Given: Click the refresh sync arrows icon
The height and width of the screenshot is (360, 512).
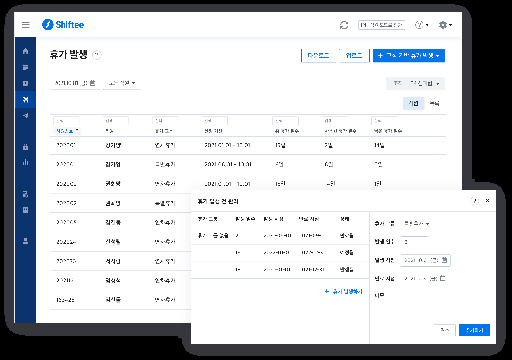Looking at the screenshot, I should tap(344, 25).
